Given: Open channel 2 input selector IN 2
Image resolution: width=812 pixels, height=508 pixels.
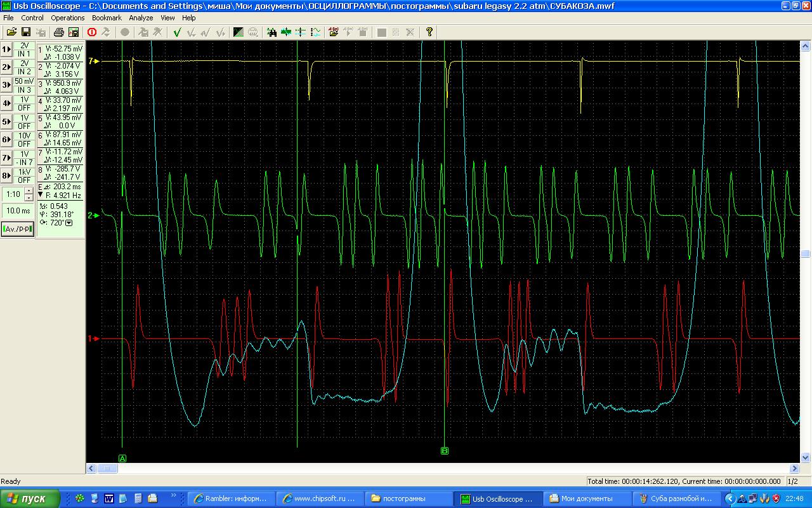Looking at the screenshot, I should (24, 72).
